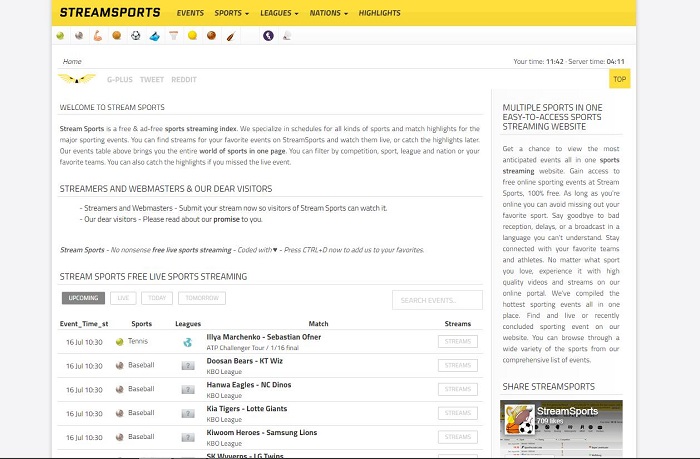Click baseball icon in Kiwoom Heroes row
The height and width of the screenshot is (459, 700).
tap(120, 437)
